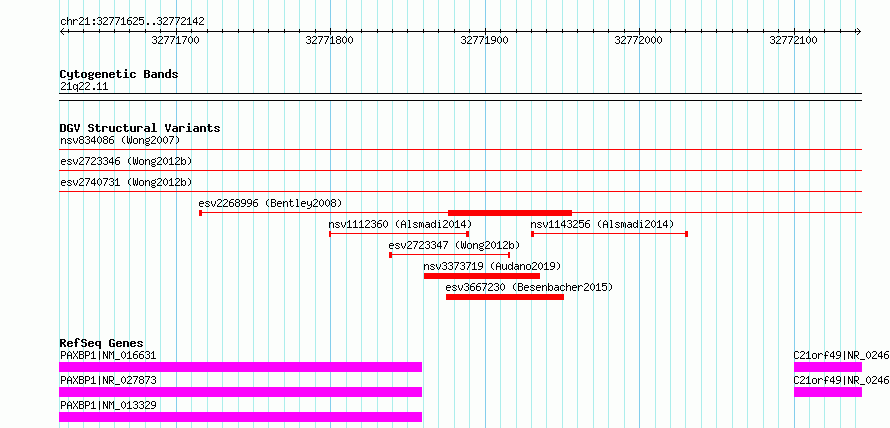Click the upper C21orf49 magenta bar
Image resolution: width=890 pixels, height=428 pixels.
click(828, 367)
